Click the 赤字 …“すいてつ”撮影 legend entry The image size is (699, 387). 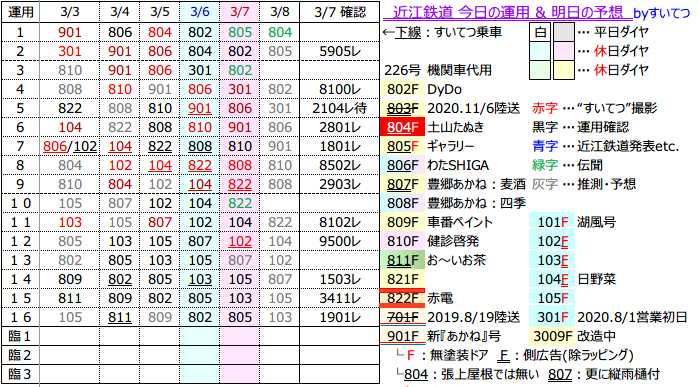tap(595, 108)
